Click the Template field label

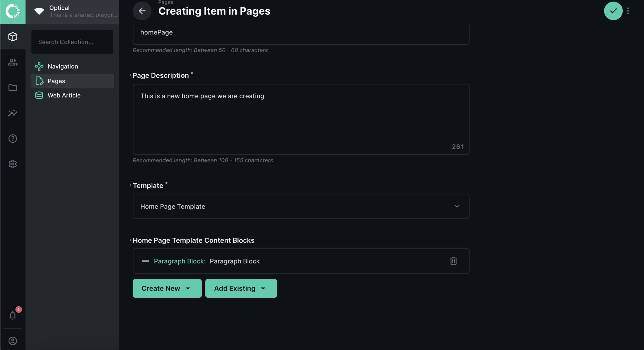coord(148,186)
